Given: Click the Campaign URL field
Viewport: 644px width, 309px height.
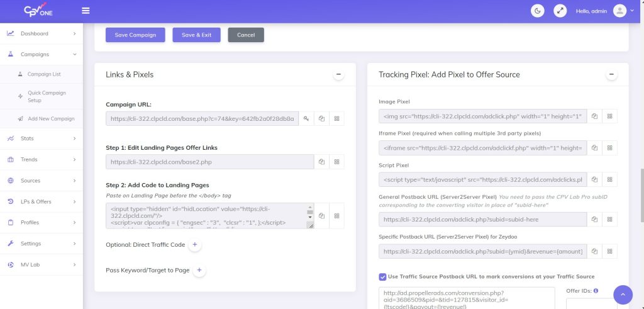Looking at the screenshot, I should pos(202,118).
